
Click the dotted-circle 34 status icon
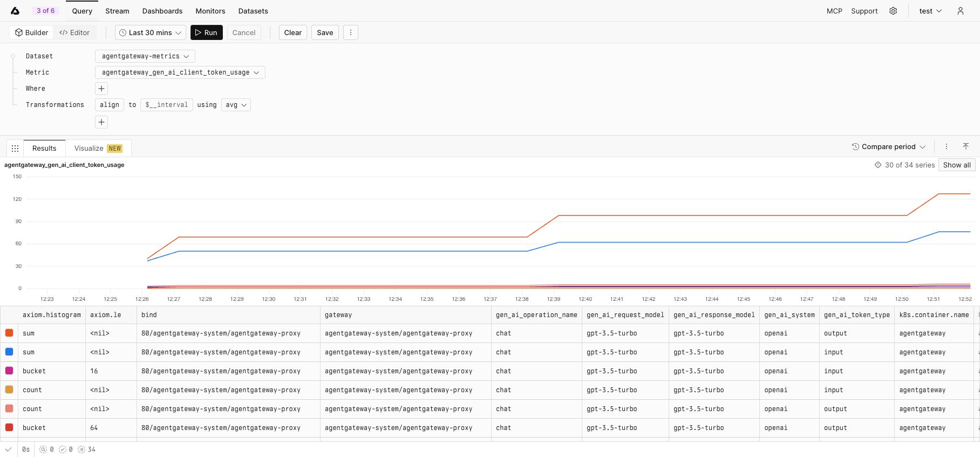click(x=81, y=449)
